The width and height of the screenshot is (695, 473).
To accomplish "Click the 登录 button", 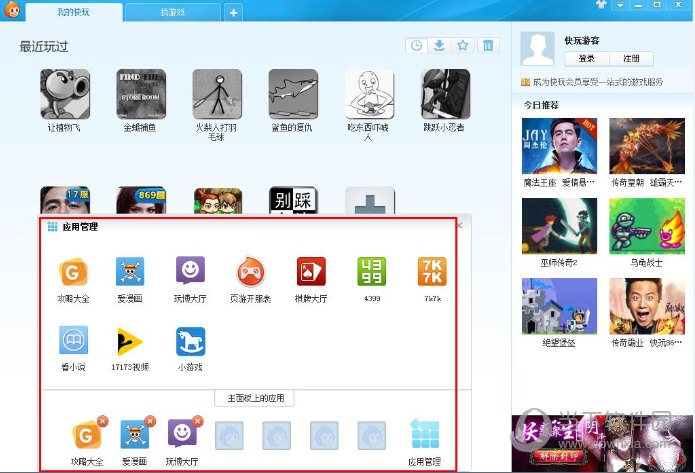I will tap(587, 59).
